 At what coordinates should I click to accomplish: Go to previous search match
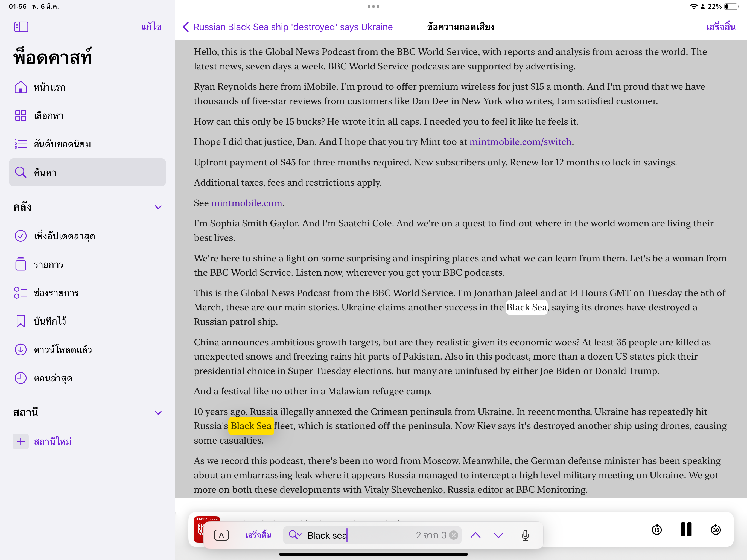(475, 535)
